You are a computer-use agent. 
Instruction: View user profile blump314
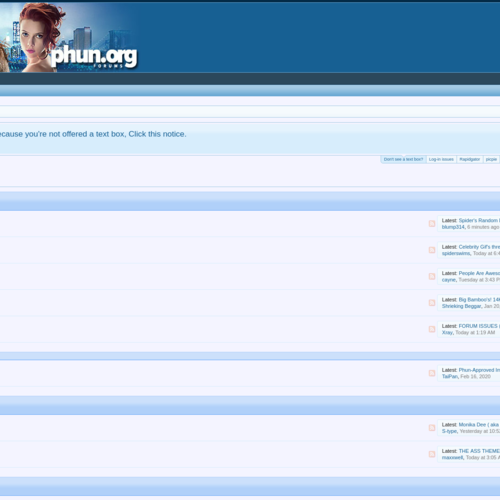453,227
